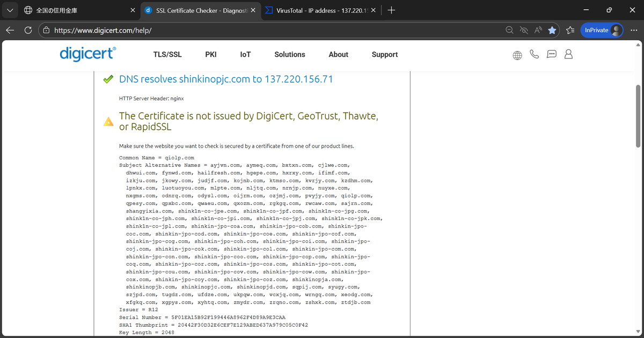
Task: Click the digicert logo
Action: [x=87, y=54]
